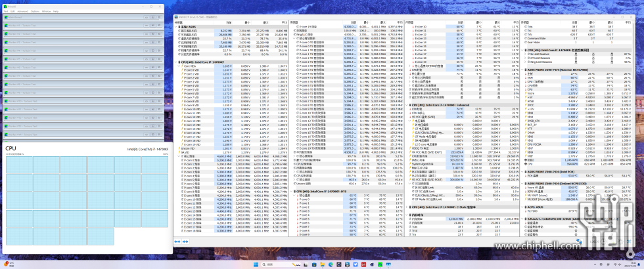Viewport: 644px width, 269px height.
Task: Click the Worker #1 Torture Test window icon
Action: (6, 26)
